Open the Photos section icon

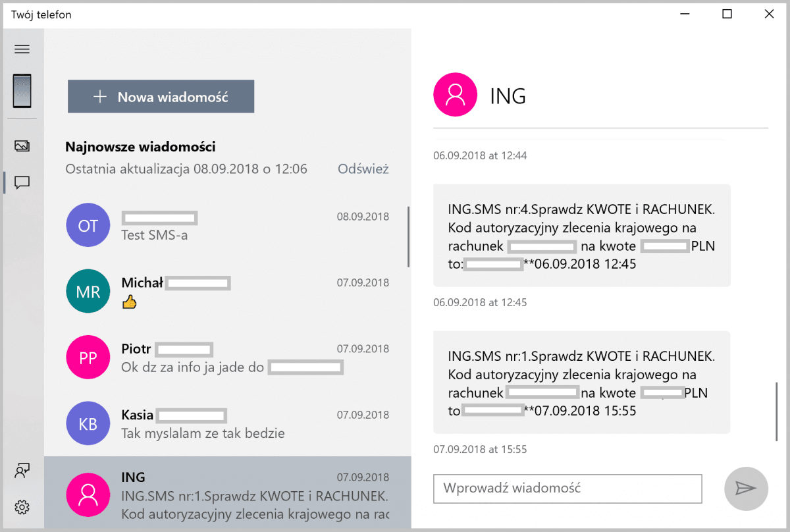click(x=22, y=146)
